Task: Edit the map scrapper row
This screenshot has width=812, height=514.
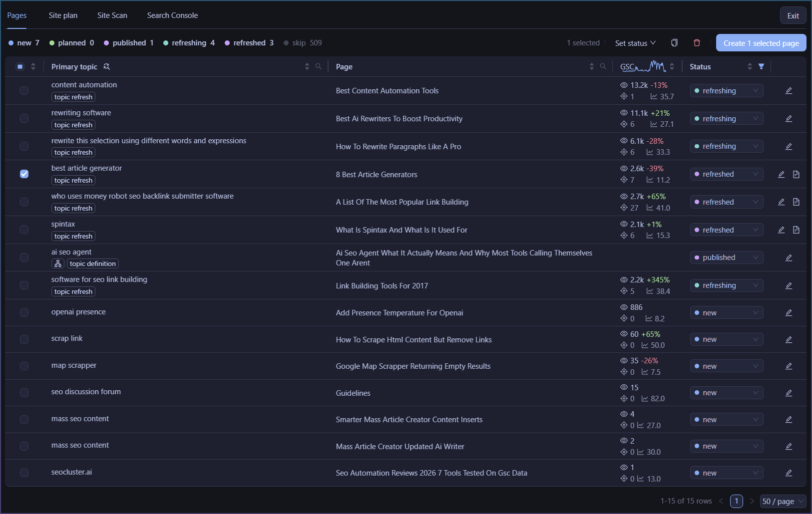Action: tap(789, 366)
